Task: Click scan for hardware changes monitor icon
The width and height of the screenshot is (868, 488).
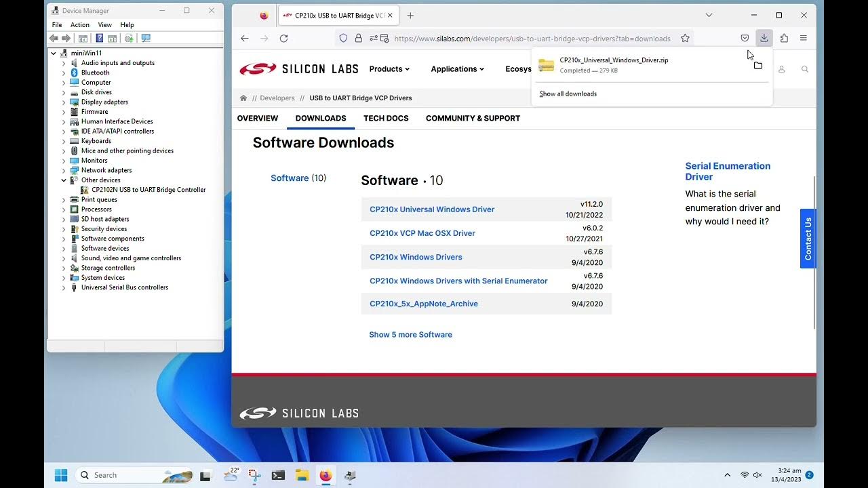Action: coord(146,39)
